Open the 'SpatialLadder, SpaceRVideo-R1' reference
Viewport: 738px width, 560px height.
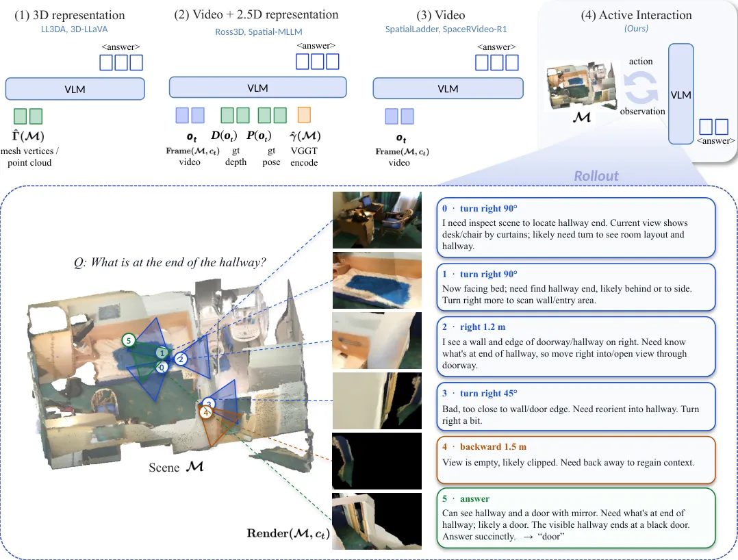pos(446,29)
